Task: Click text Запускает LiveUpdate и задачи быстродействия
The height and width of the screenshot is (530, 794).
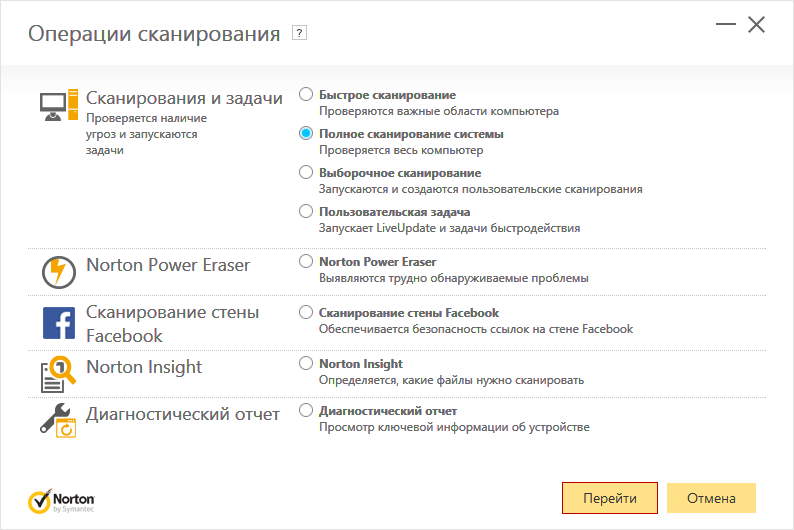Action: [450, 228]
